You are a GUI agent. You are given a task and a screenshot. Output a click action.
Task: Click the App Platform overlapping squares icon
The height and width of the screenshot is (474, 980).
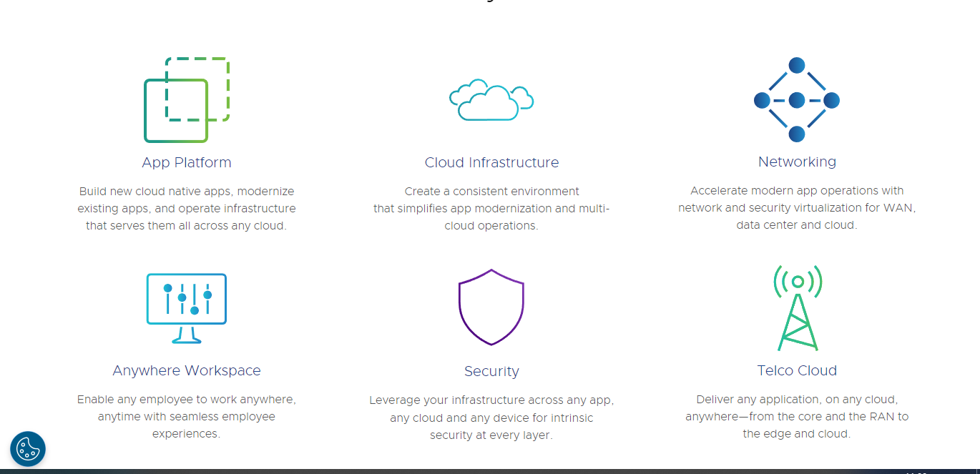(x=186, y=100)
